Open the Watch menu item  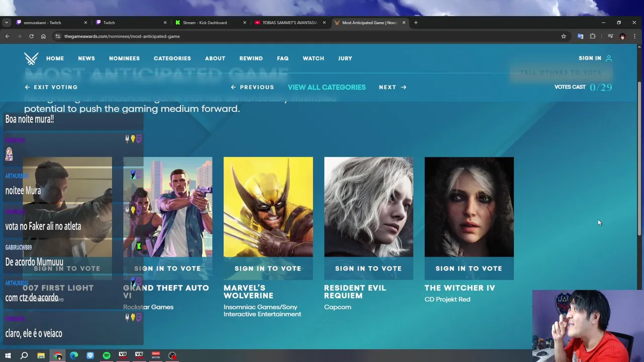click(x=313, y=58)
